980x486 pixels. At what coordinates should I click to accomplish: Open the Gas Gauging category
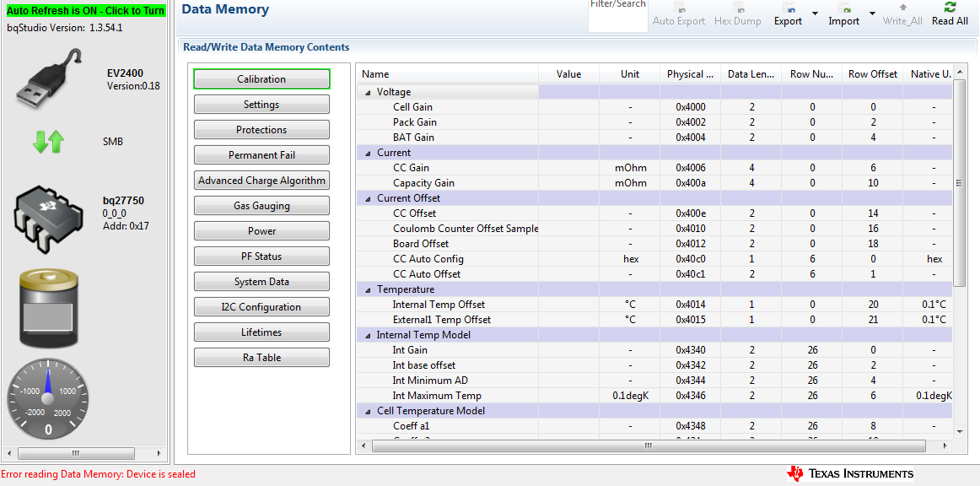261,206
